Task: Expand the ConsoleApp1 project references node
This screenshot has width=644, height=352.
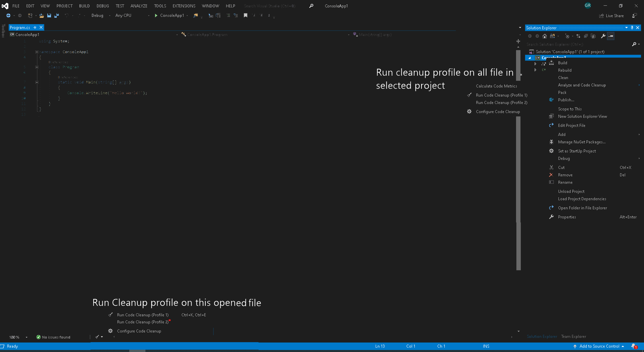Action: click(535, 64)
